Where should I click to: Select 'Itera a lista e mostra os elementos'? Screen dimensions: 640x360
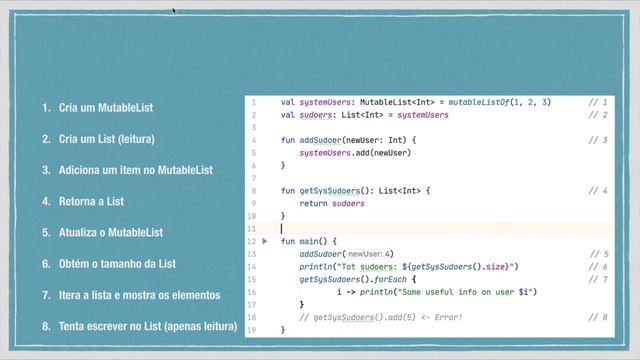tap(139, 295)
